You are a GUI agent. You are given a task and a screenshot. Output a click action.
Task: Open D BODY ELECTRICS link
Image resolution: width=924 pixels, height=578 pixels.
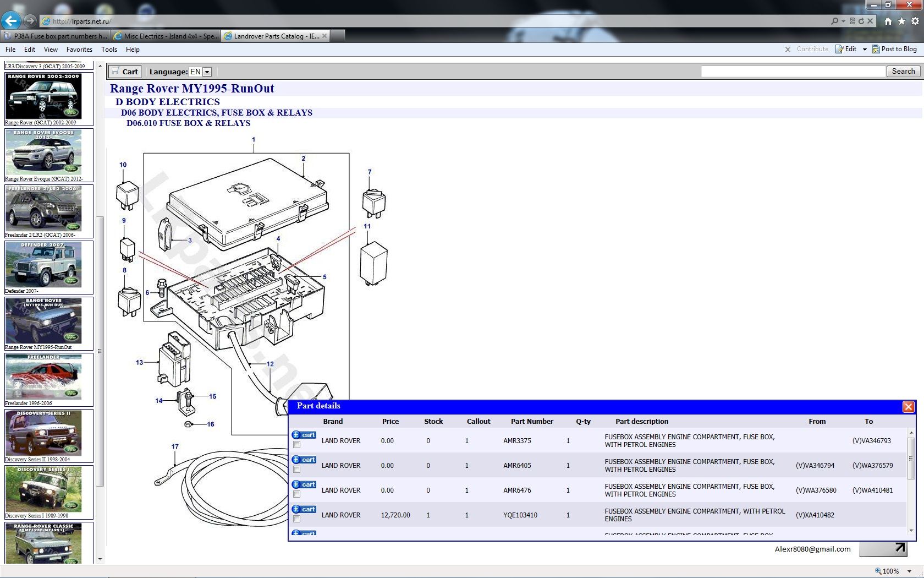(168, 102)
